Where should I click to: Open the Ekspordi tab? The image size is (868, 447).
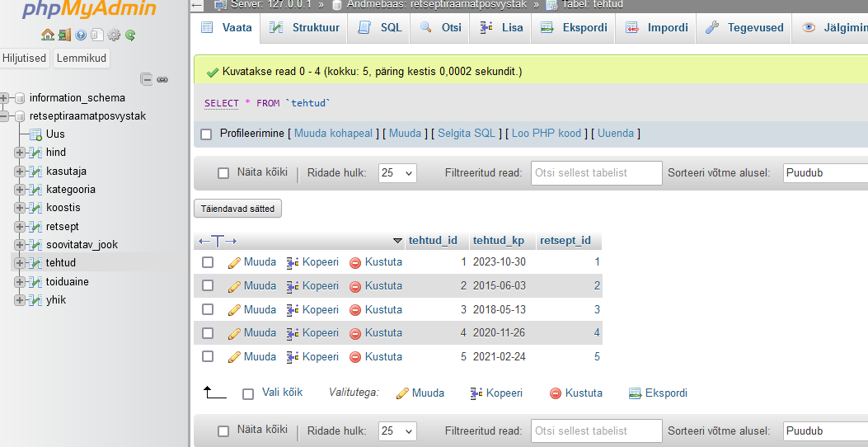574,27
